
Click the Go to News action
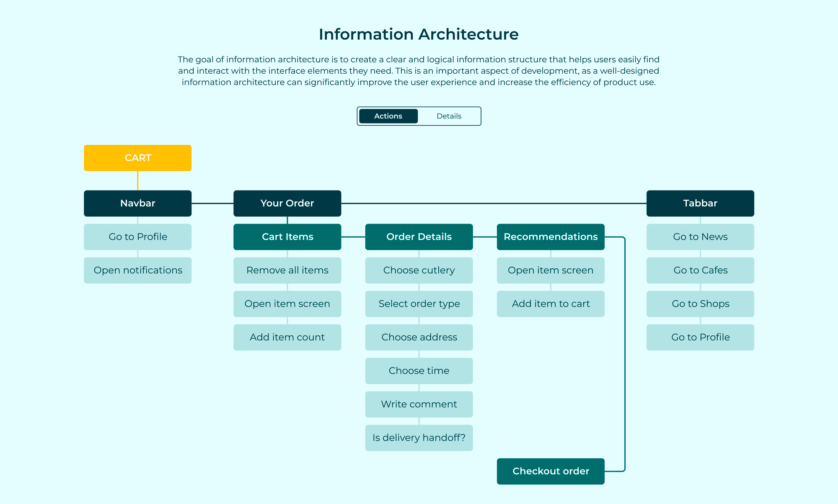700,237
